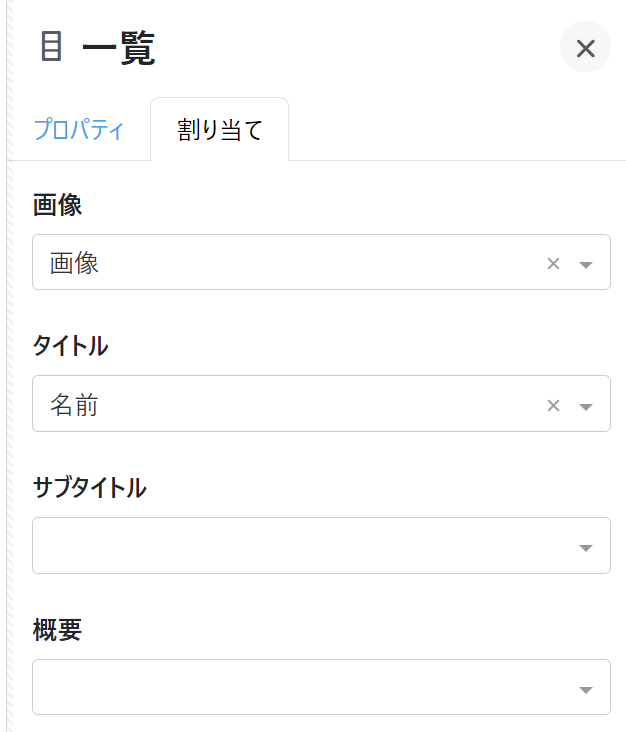Remove the 名前 value using its x icon
626x732 pixels.
click(x=553, y=405)
